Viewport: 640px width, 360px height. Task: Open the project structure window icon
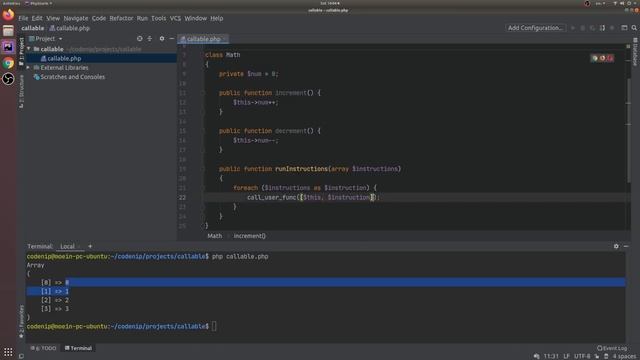coord(624,28)
